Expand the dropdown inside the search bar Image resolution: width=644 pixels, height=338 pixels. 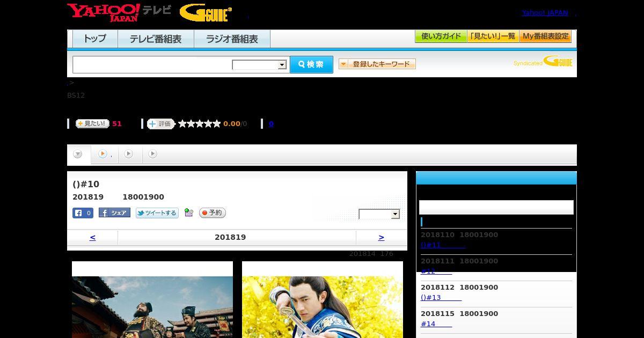(260, 65)
